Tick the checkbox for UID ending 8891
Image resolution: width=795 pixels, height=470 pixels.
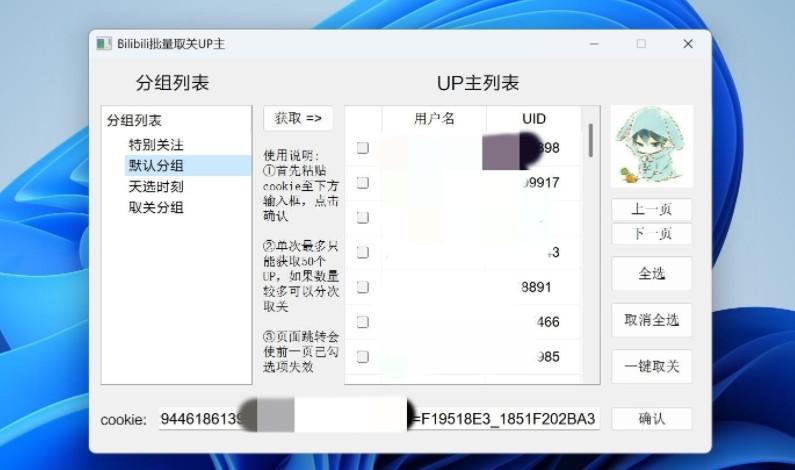point(363,287)
